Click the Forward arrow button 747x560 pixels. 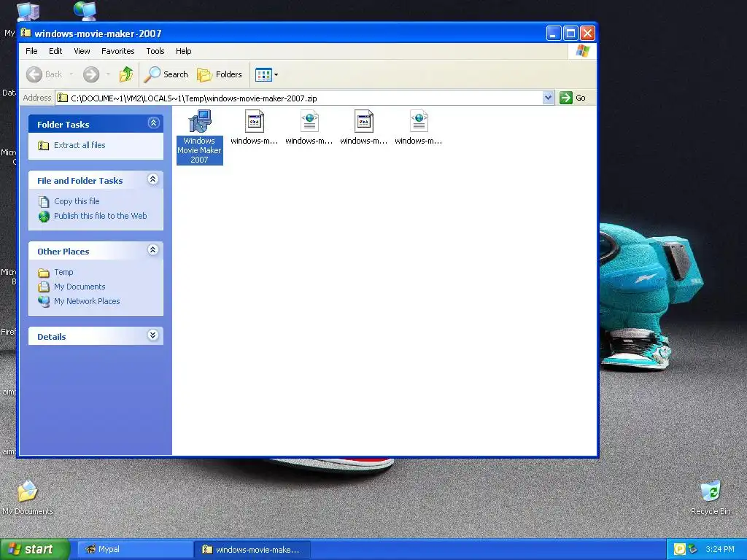tap(91, 74)
